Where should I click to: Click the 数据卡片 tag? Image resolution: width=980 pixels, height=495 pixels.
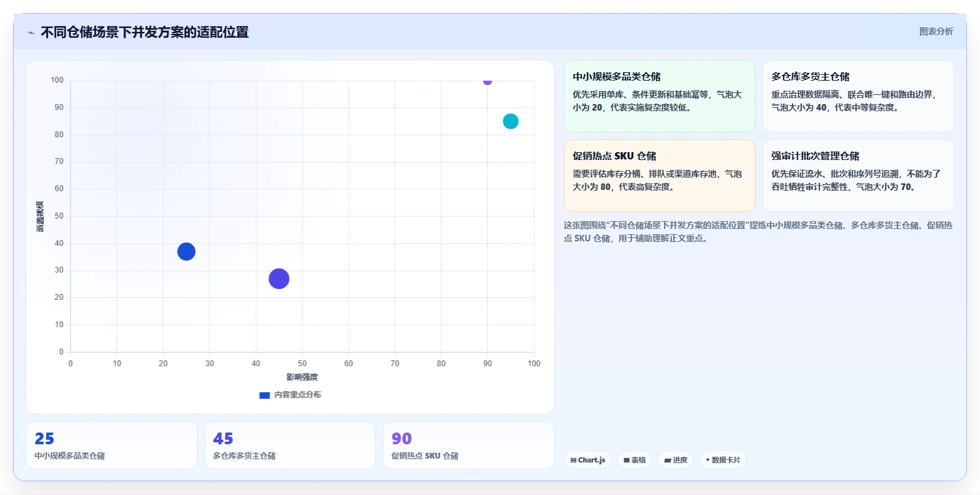pos(723,460)
